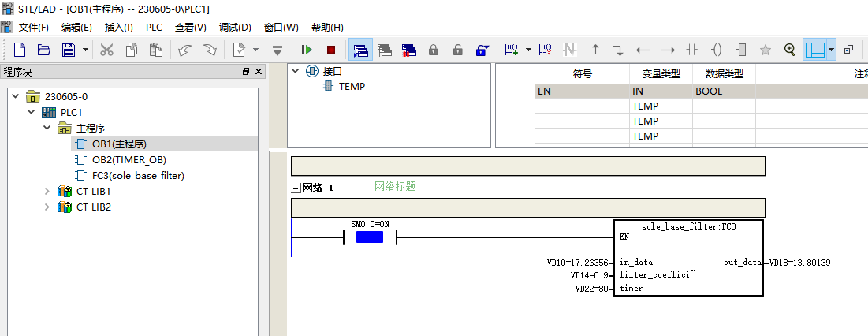Cut selection with scissors icon
Viewport: 868px width, 336px height.
tap(106, 50)
